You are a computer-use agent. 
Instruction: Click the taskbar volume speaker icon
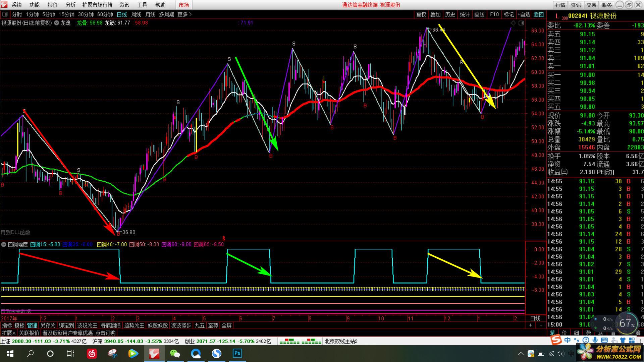pos(560,354)
